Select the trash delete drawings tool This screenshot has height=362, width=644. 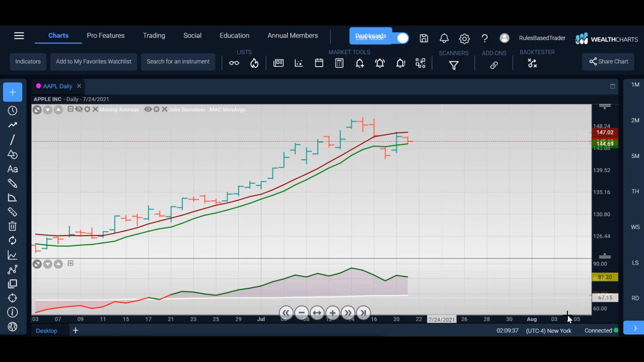12,226
